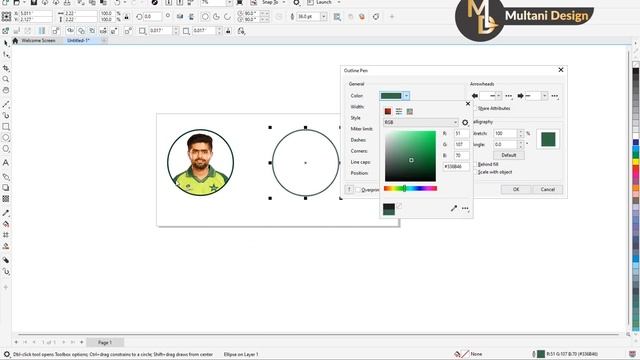Click the Default calligraphy button
The width and height of the screenshot is (640, 360).
pos(509,156)
